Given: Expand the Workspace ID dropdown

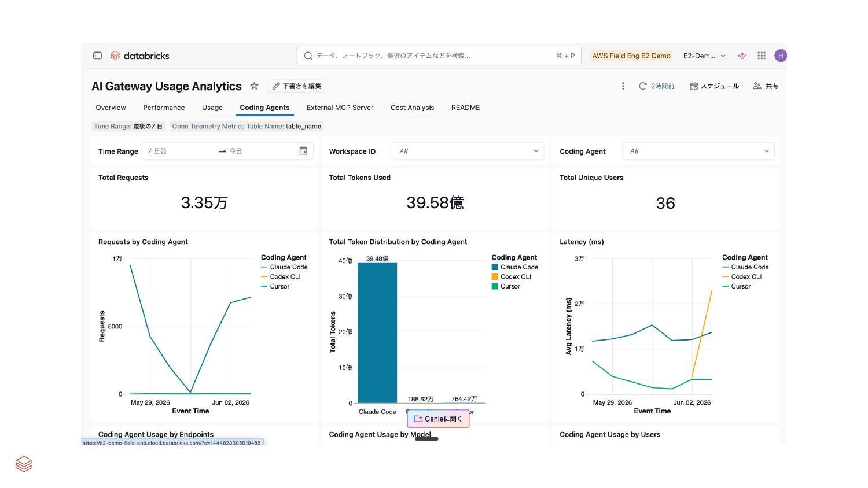Looking at the screenshot, I should pos(468,151).
